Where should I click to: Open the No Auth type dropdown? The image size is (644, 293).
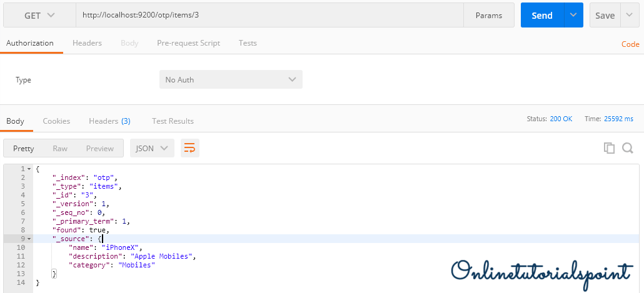(x=231, y=79)
